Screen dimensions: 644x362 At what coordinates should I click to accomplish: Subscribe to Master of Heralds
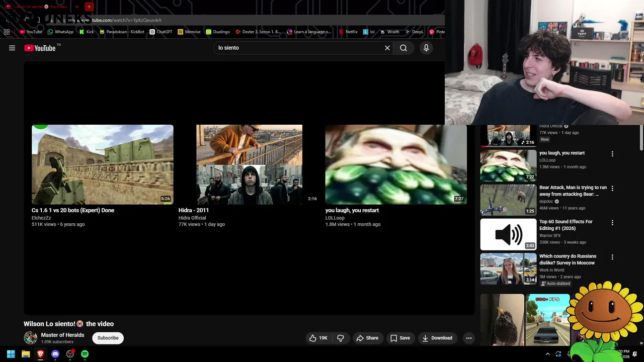tap(108, 338)
